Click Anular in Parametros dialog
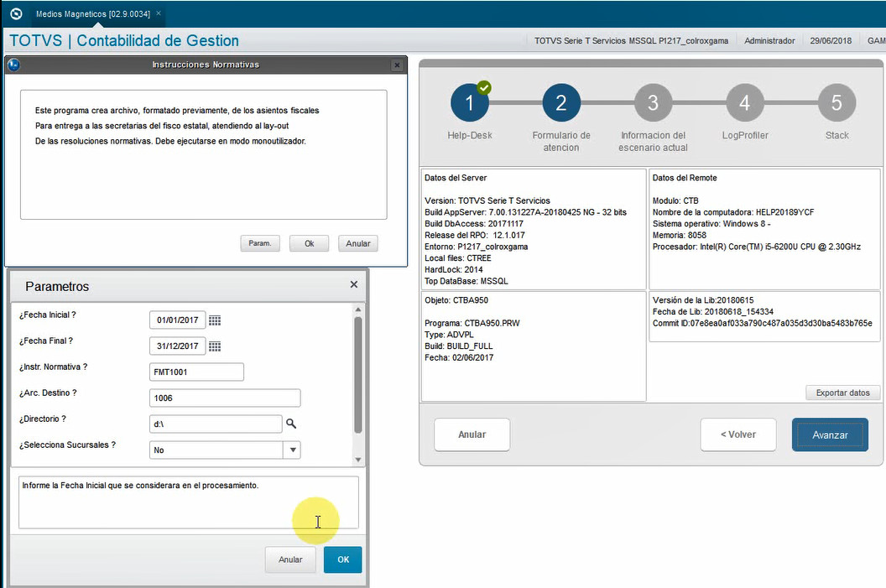The image size is (886, 588). (x=290, y=559)
